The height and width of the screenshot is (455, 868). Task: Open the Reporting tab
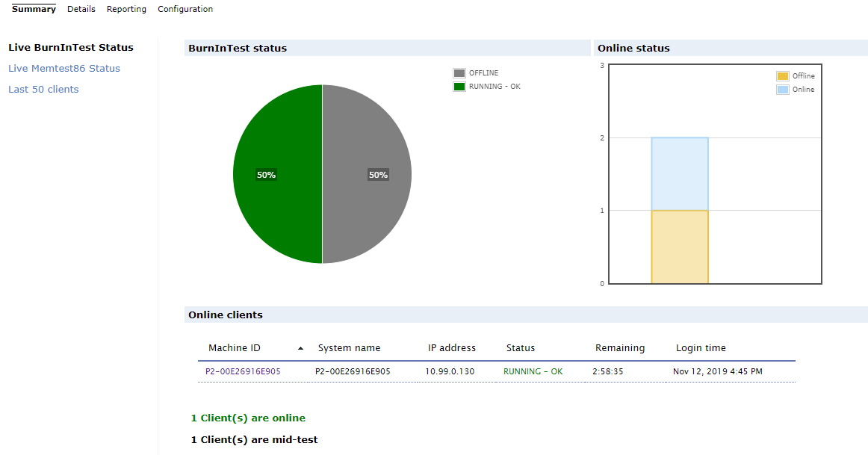pos(126,9)
